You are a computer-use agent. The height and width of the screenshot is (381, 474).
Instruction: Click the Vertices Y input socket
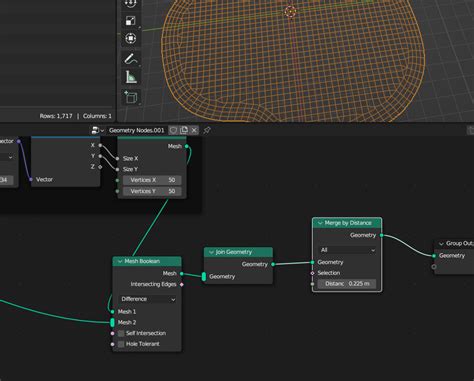click(x=117, y=191)
